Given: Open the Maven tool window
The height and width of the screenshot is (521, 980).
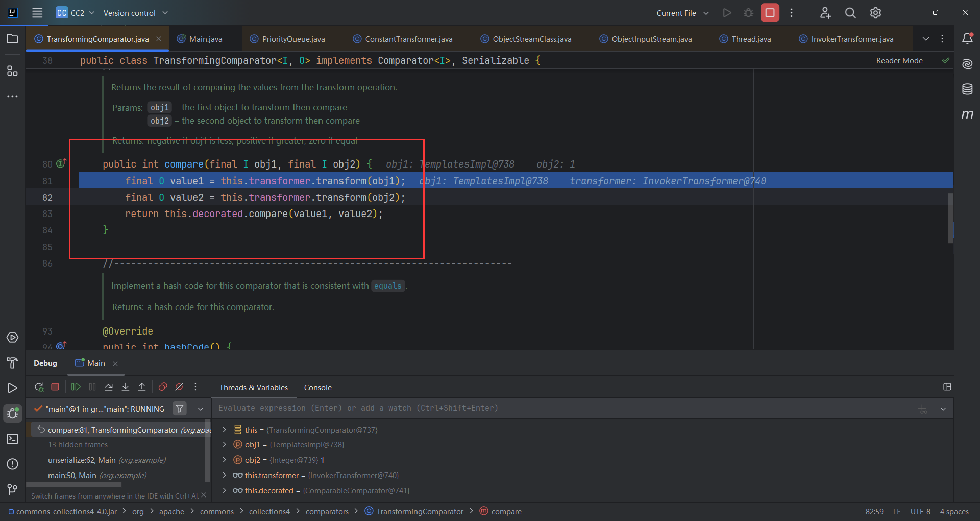Looking at the screenshot, I should coord(967,114).
